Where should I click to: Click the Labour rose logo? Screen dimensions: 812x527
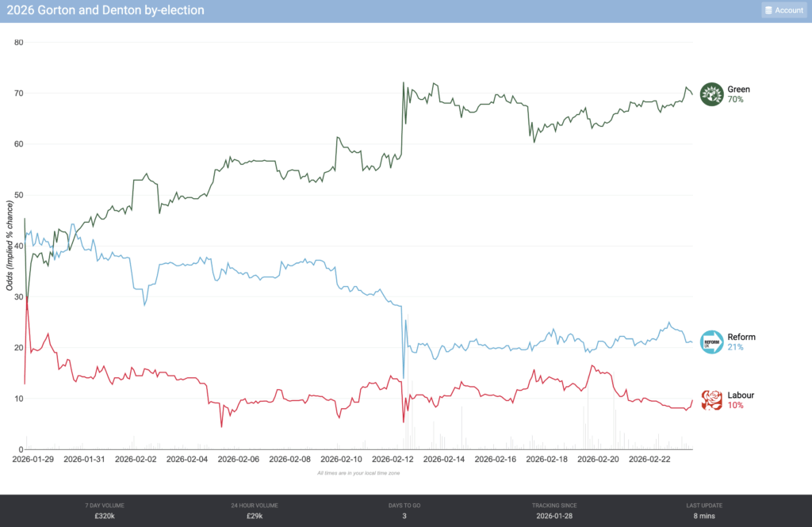tap(712, 400)
